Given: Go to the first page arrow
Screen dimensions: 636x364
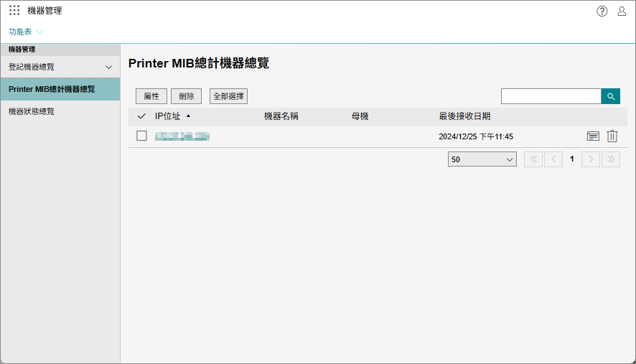Looking at the screenshot, I should (x=533, y=159).
